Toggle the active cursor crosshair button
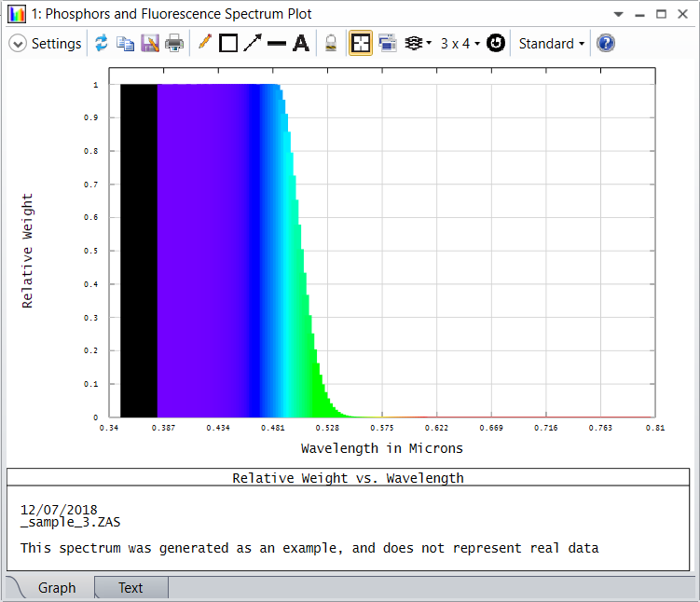 tap(361, 43)
